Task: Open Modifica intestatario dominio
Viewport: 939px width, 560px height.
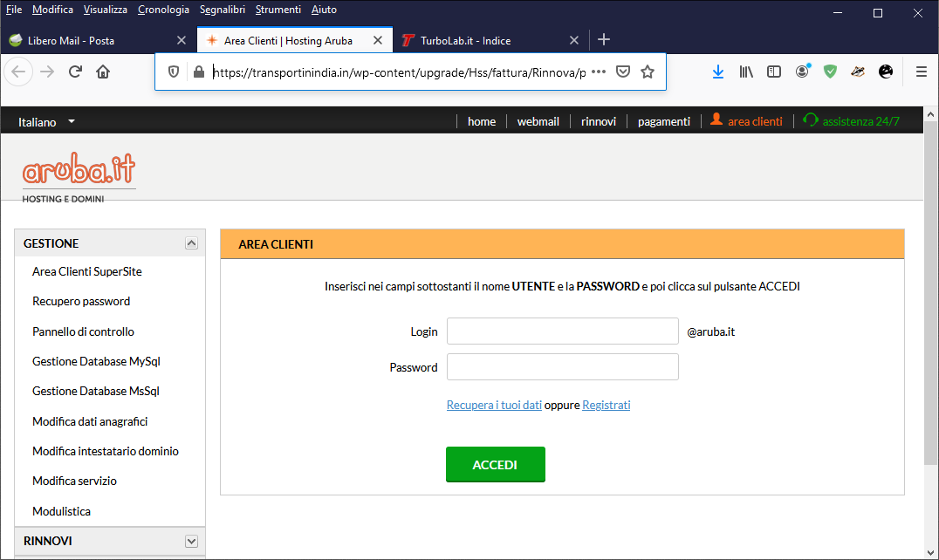Action: [106, 451]
